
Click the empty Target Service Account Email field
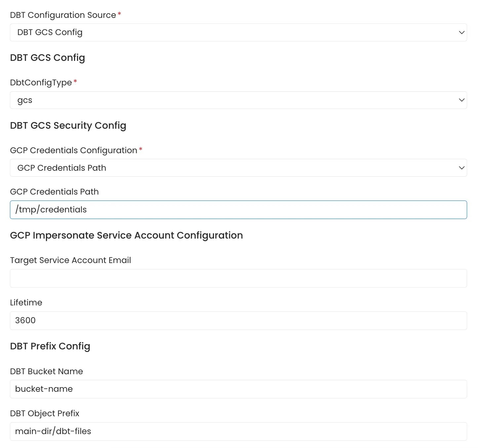pos(238,278)
